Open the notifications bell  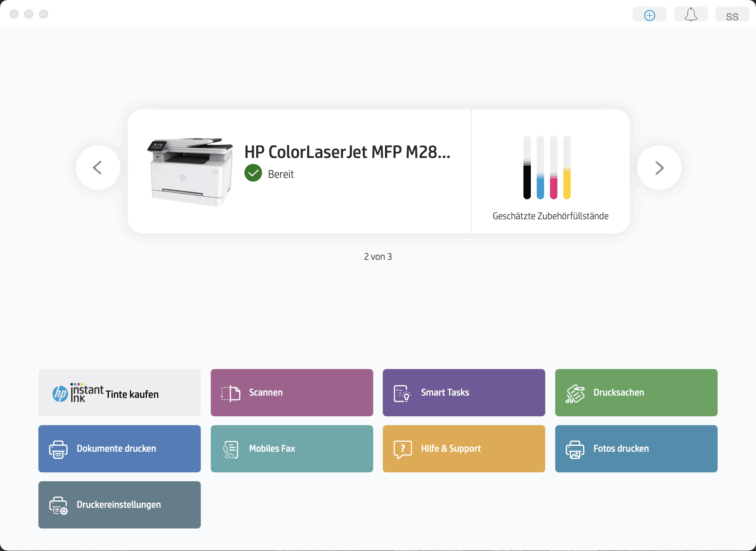(691, 15)
